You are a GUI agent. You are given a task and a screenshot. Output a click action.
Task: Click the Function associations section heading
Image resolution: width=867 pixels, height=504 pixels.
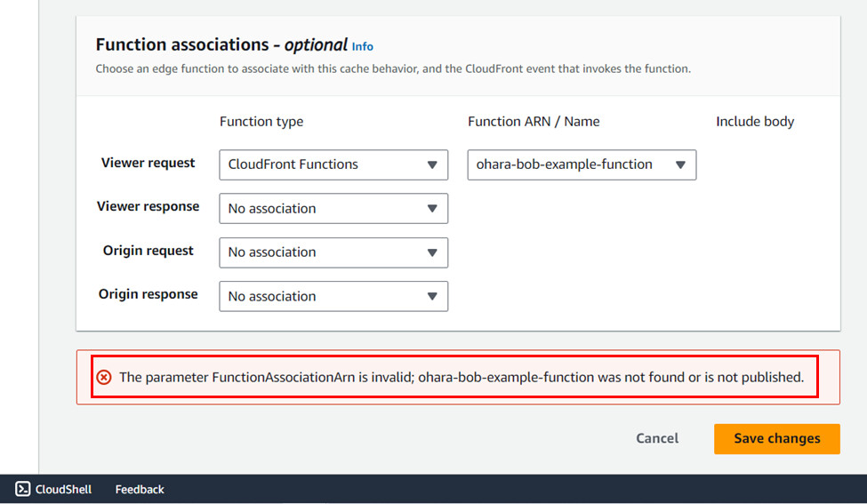pyautogui.click(x=221, y=45)
